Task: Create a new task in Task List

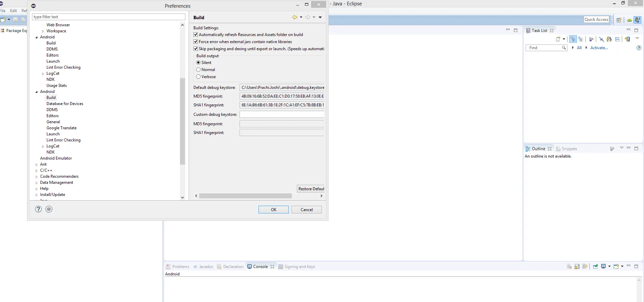Action: (558, 39)
